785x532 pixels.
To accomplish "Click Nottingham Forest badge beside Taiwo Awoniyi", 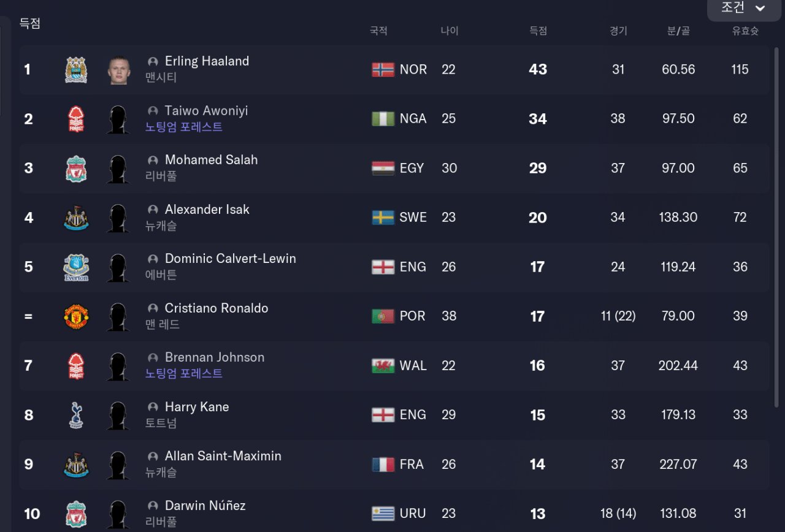I will [x=76, y=119].
